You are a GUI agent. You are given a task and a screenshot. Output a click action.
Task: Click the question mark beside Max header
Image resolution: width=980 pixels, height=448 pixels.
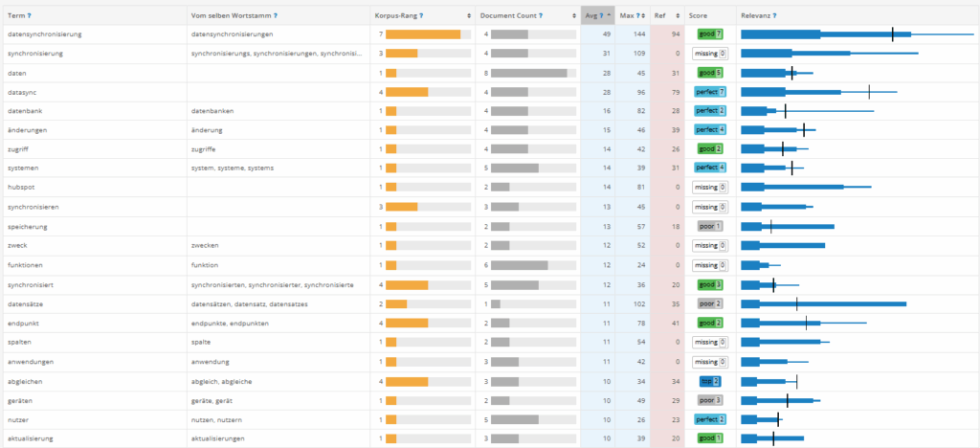point(635,15)
